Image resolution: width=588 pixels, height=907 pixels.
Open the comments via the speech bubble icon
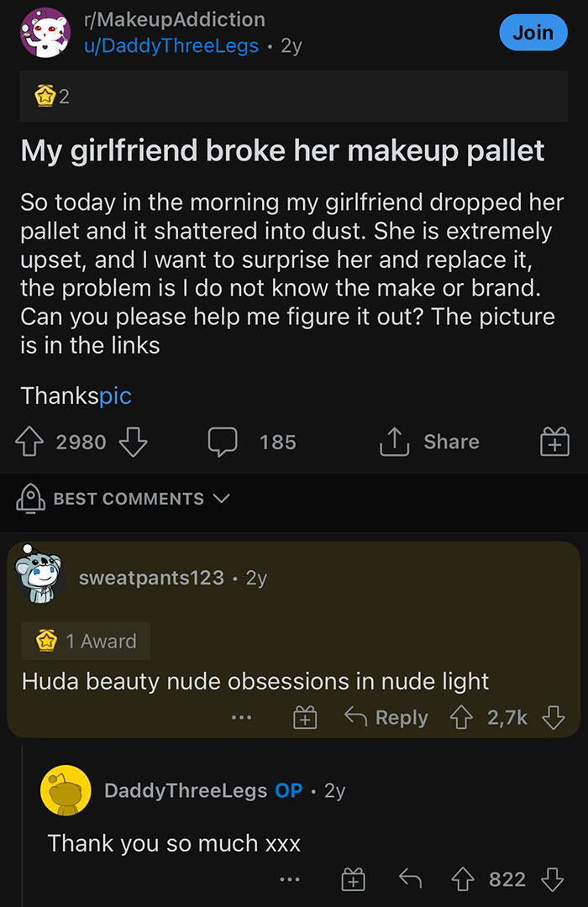click(x=223, y=441)
